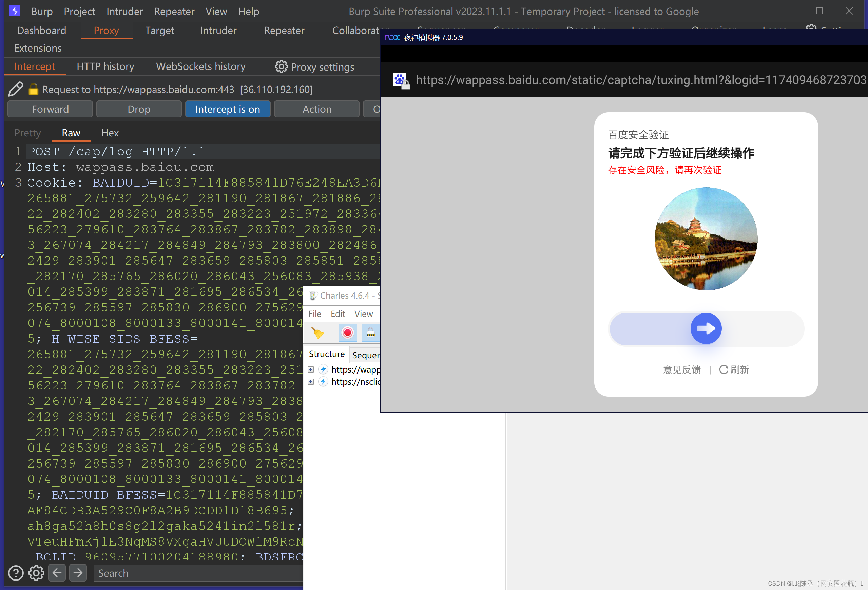The width and height of the screenshot is (868, 590).
Task: Click the Drop button
Action: 139,109
